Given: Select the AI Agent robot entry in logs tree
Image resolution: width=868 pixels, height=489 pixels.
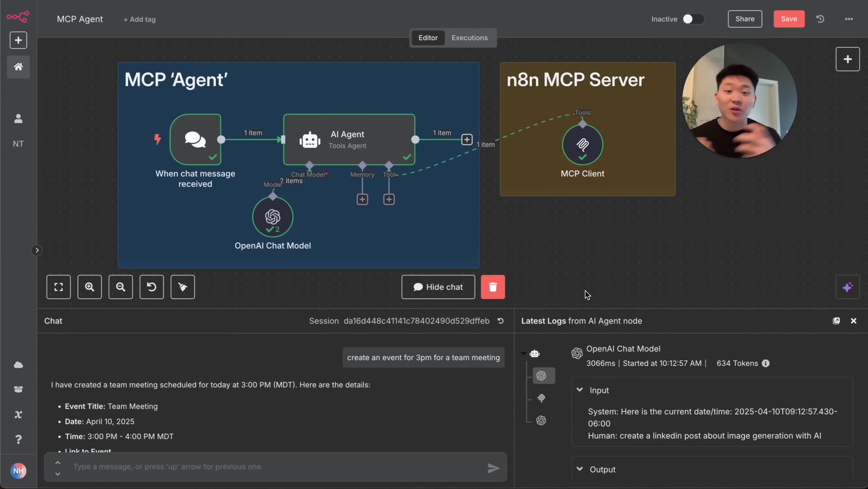Looking at the screenshot, I should (535, 354).
